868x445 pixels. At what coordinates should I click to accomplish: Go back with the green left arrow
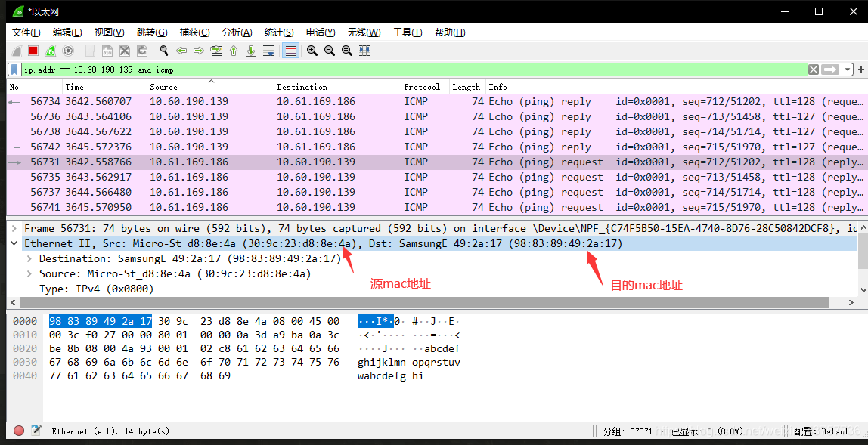181,51
